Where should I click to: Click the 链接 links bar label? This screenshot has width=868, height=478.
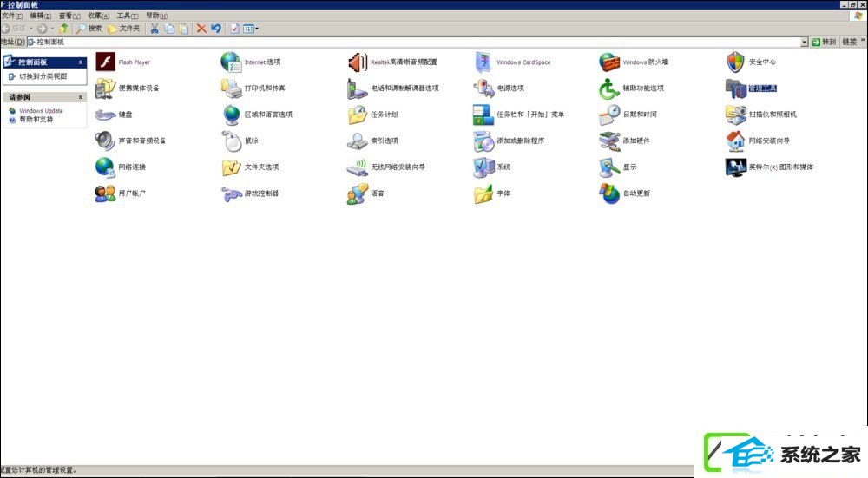[849, 42]
